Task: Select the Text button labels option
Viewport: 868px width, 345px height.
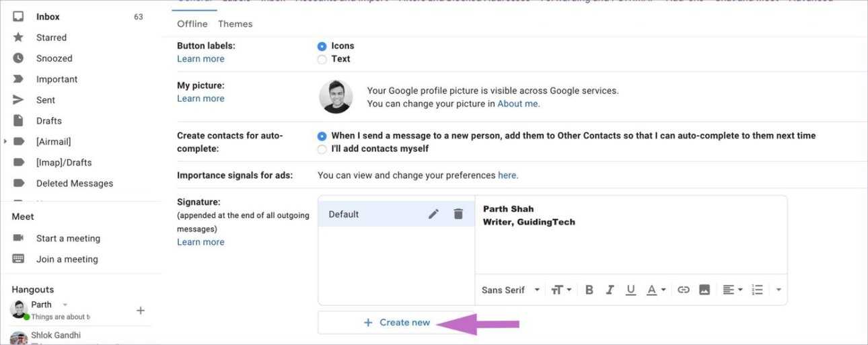Action: click(322, 59)
